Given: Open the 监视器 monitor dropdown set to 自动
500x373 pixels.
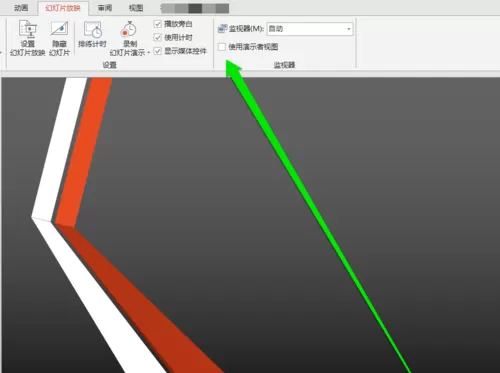Looking at the screenshot, I should tap(310, 29).
